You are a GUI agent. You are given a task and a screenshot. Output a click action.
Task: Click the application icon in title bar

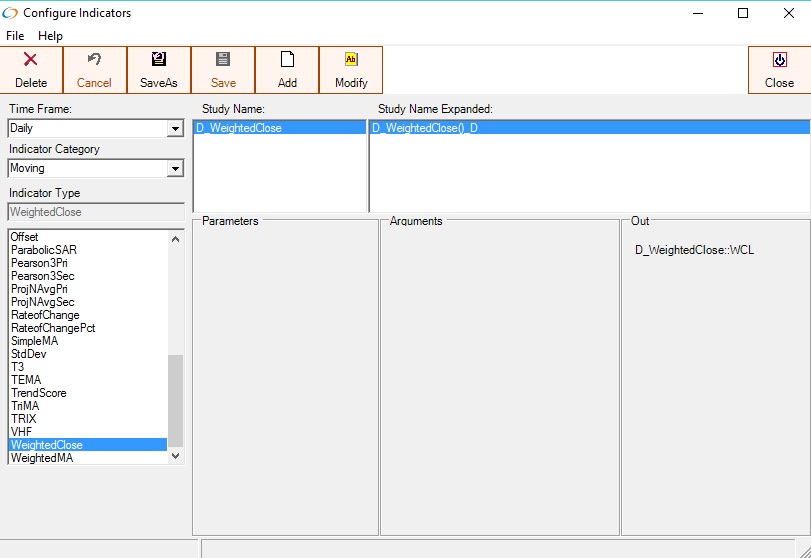point(11,13)
